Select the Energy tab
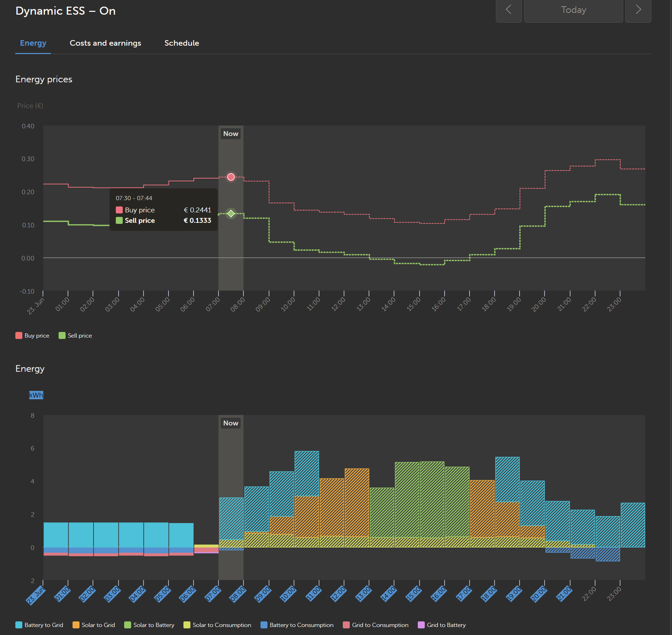Viewport: 672px width, 635px height. click(x=33, y=43)
